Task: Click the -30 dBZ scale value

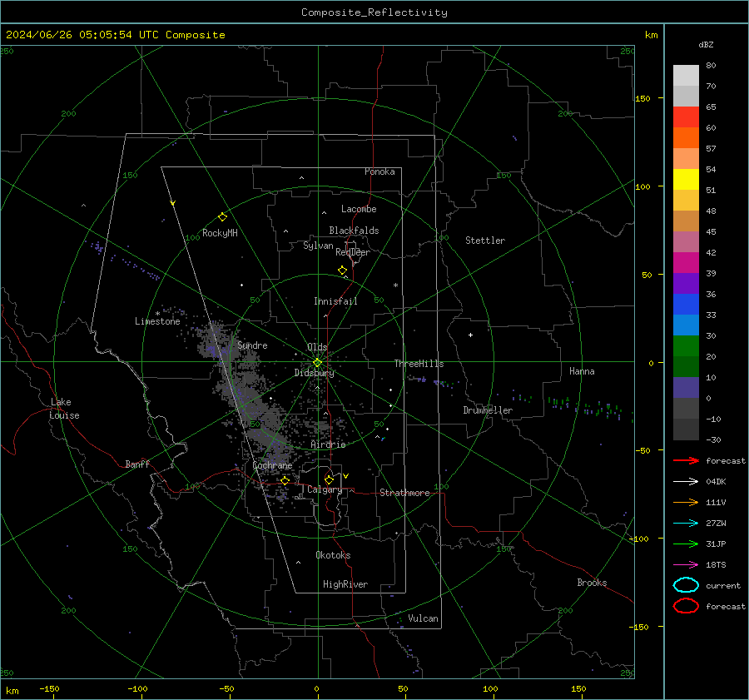Action: [713, 439]
